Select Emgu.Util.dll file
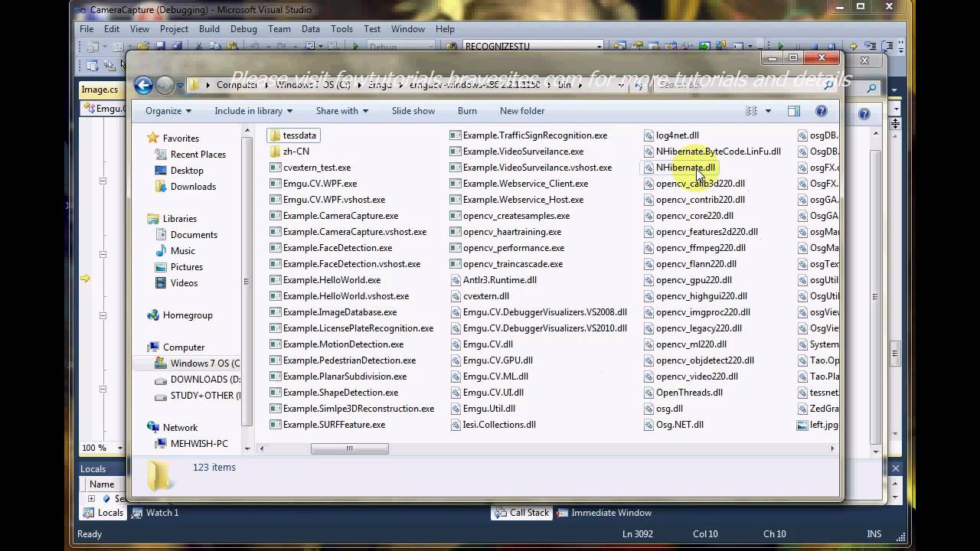The image size is (980, 551). tap(482, 409)
